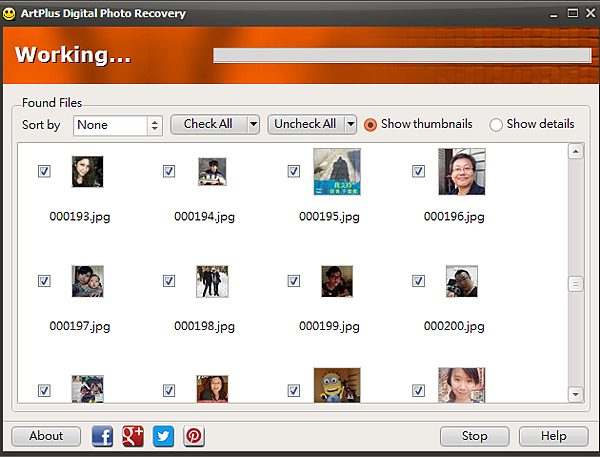Open Help

[553, 436]
